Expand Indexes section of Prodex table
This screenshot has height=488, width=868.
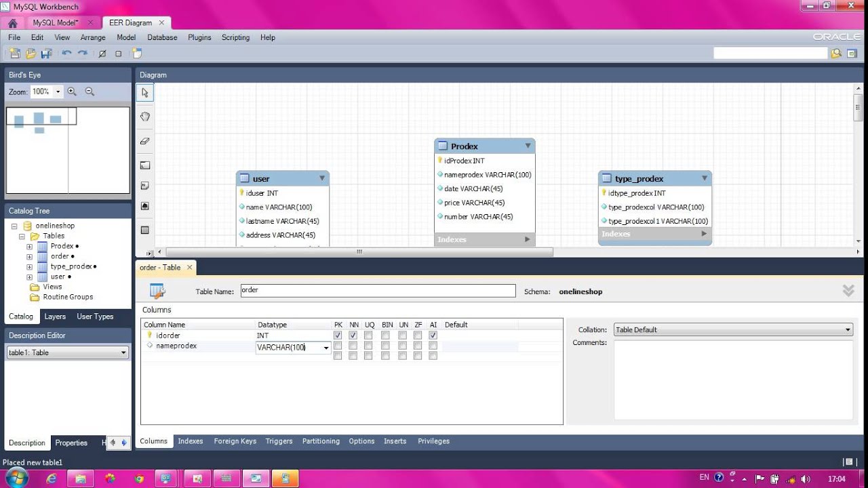528,239
